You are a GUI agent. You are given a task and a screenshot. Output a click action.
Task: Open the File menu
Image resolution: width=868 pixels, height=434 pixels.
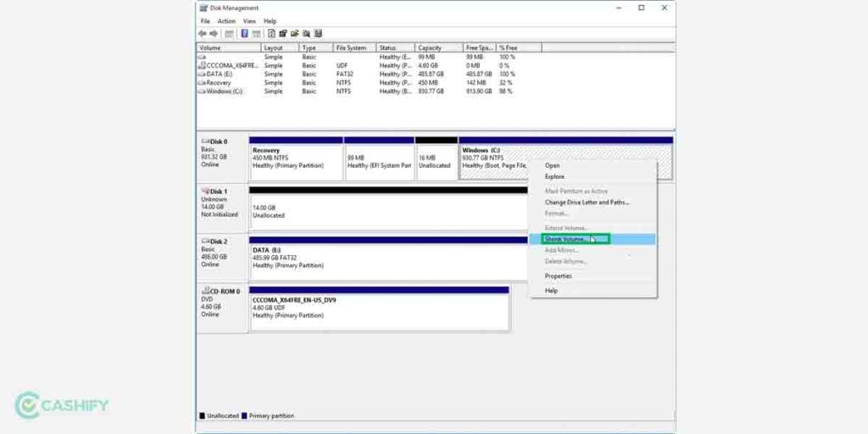[205, 21]
